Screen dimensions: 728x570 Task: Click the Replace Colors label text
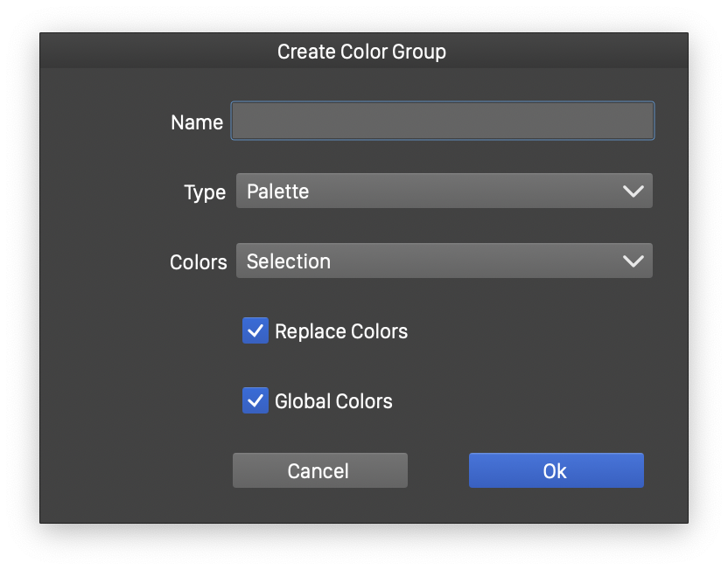pos(341,331)
